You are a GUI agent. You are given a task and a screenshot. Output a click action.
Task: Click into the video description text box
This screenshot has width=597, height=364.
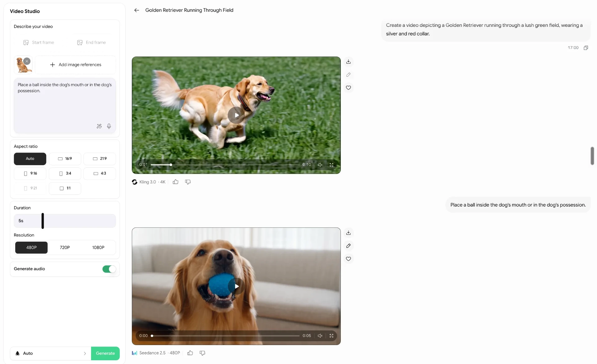65,106
